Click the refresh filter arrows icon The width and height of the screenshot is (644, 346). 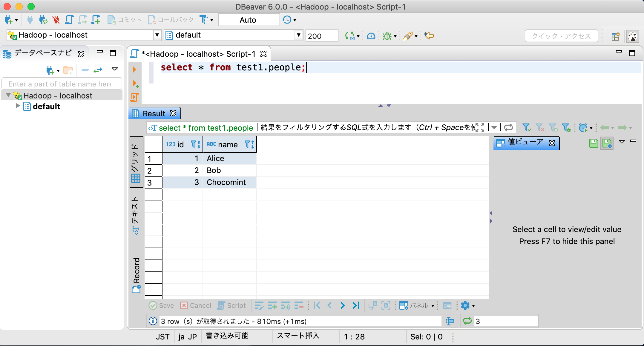point(508,128)
